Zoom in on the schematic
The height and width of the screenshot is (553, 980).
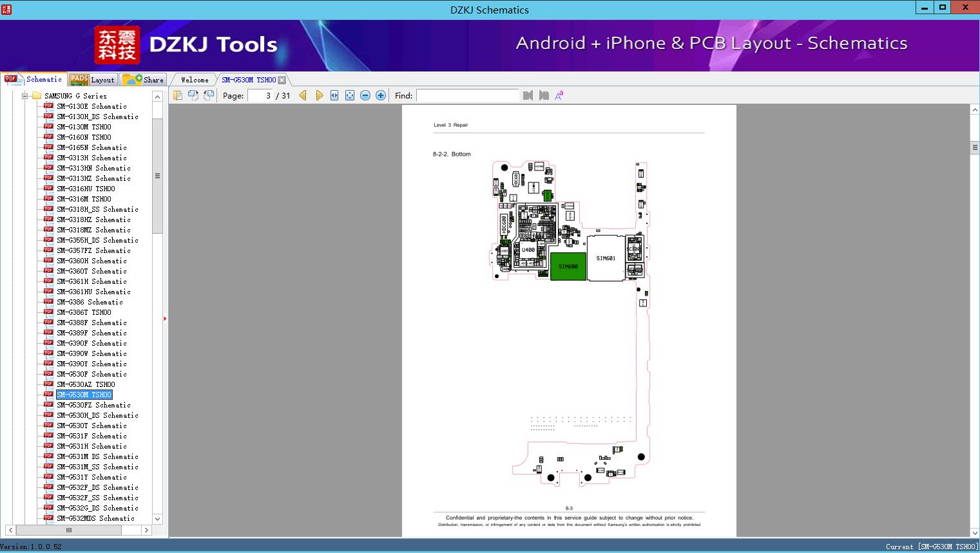point(381,95)
